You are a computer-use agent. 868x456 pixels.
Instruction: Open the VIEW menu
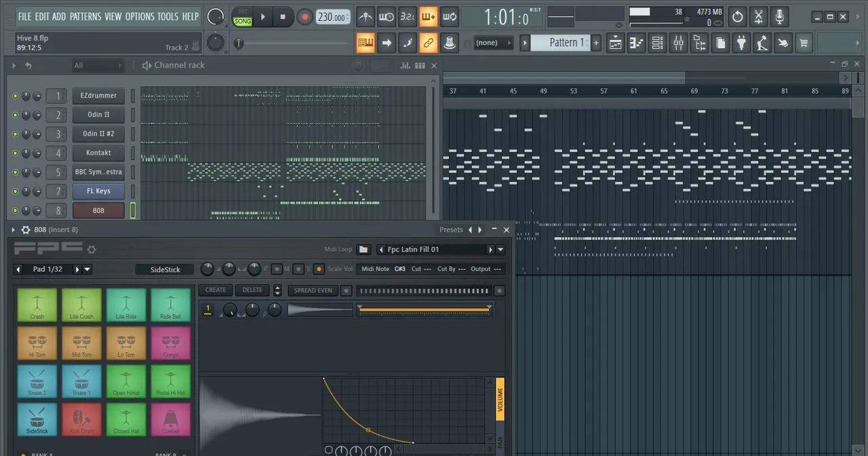(113, 16)
